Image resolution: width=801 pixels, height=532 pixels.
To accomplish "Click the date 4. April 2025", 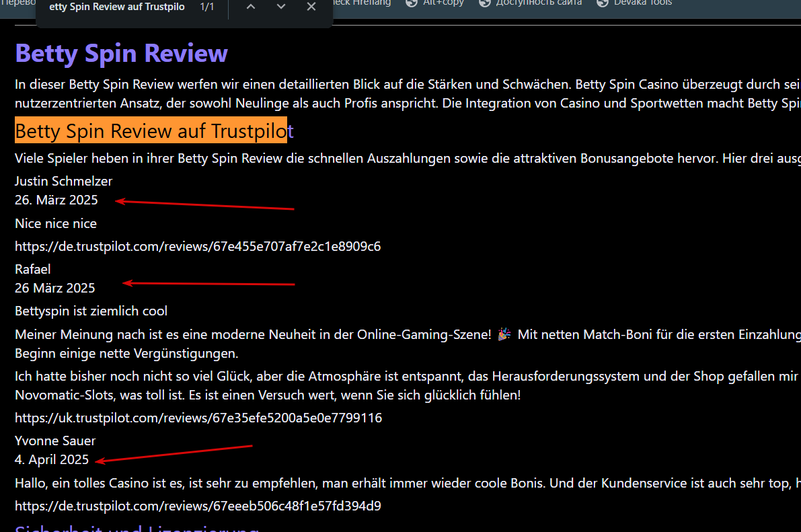I will pos(52,459).
